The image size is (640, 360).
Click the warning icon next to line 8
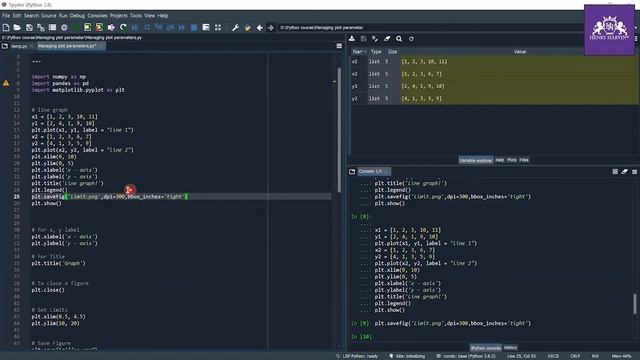[6, 83]
